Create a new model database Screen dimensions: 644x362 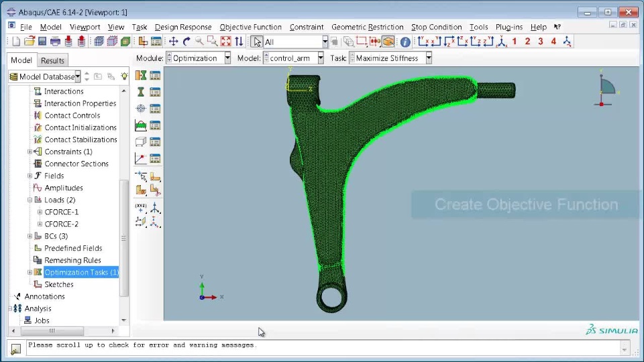[16, 42]
